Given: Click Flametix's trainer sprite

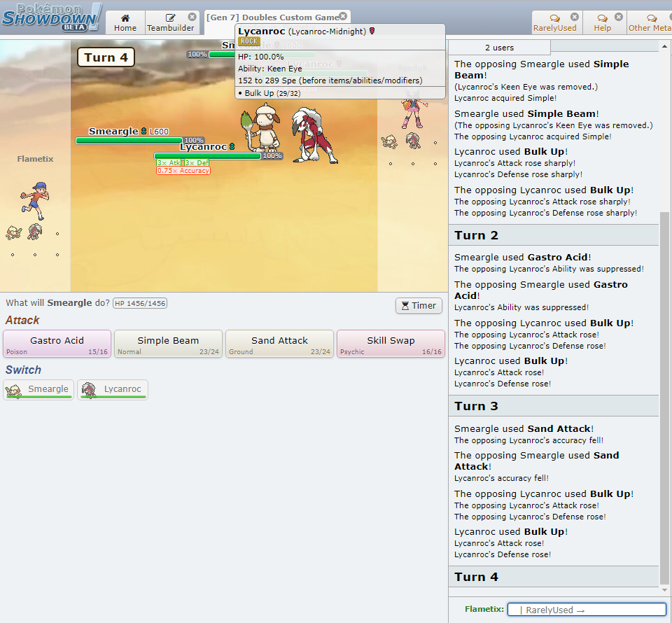Looking at the screenshot, I should click(35, 201).
